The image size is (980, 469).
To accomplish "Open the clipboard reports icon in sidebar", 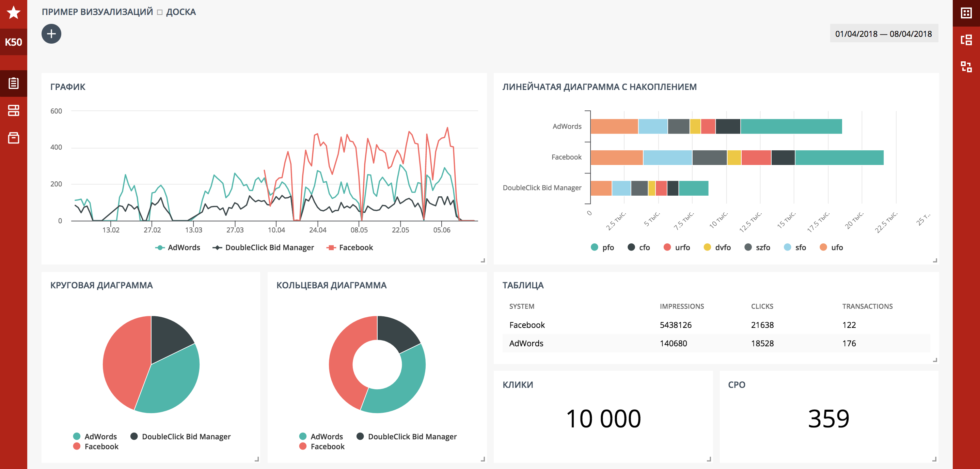I will click(14, 83).
